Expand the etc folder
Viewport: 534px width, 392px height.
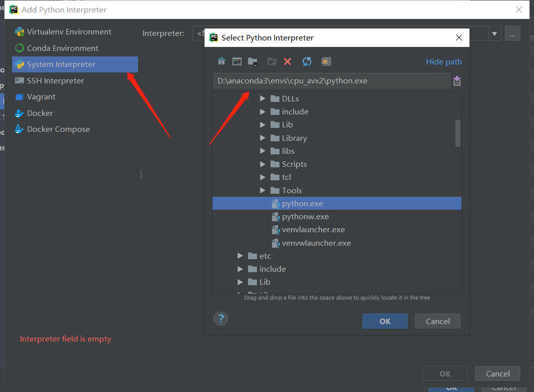(240, 256)
